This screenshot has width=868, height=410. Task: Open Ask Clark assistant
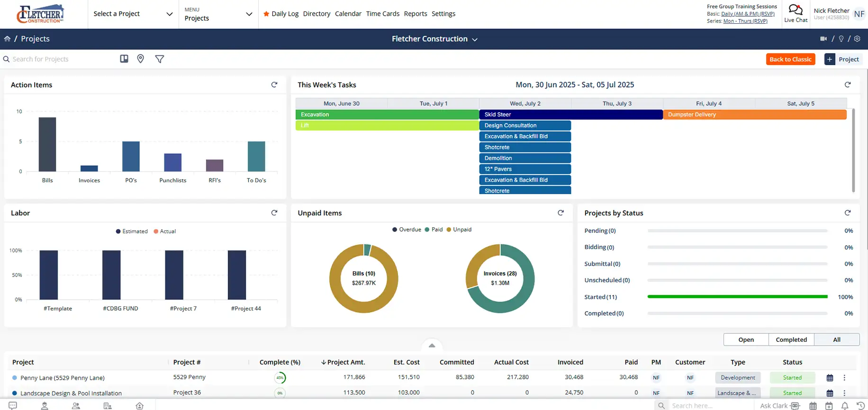click(780, 406)
